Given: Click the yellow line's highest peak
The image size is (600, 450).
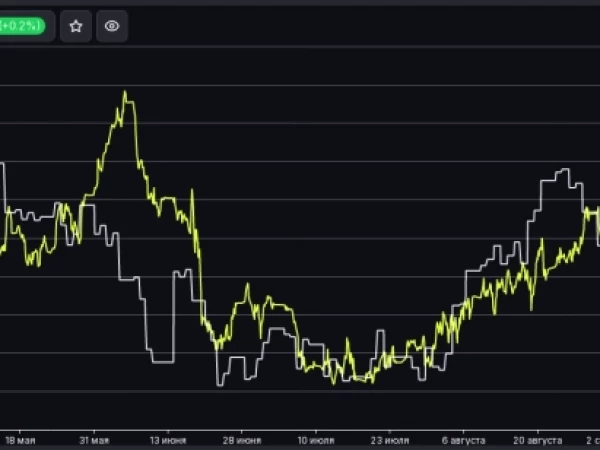Looking at the screenshot, I should coord(125,92).
